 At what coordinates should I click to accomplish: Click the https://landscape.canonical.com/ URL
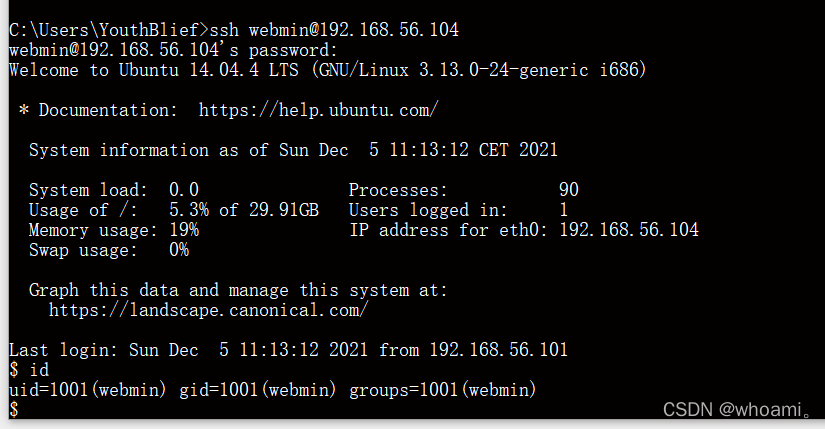208,310
